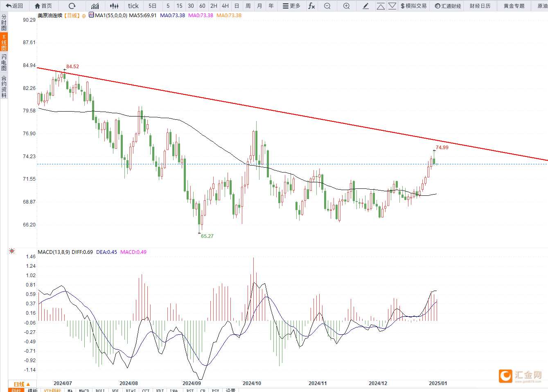Select the pencil drawing tool
Viewport: 548px width, 392px height.
coord(365,6)
